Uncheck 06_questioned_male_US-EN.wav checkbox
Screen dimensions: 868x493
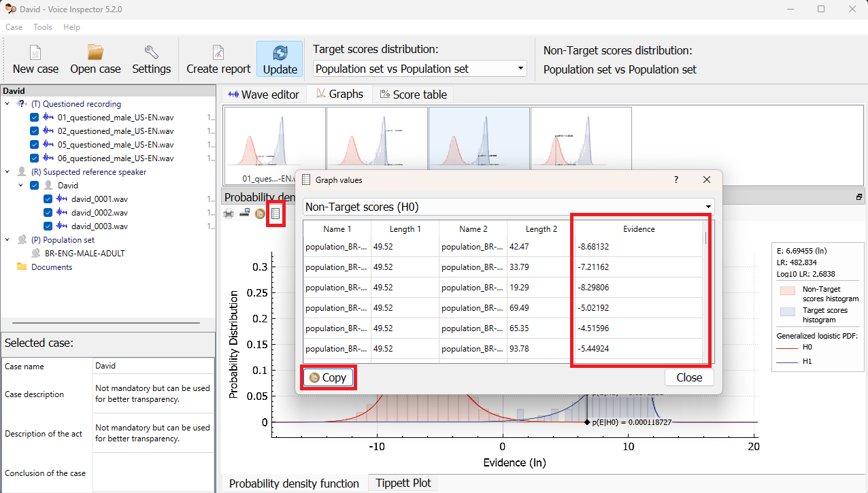point(35,158)
